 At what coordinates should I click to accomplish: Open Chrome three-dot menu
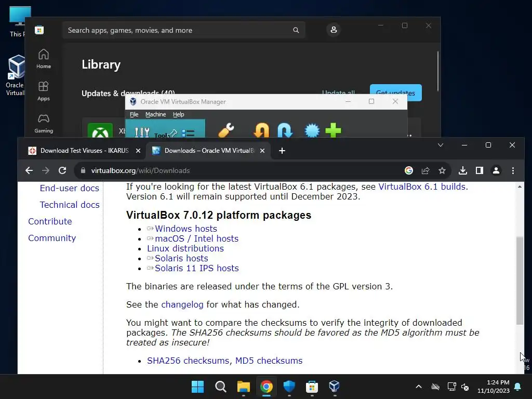(x=513, y=170)
